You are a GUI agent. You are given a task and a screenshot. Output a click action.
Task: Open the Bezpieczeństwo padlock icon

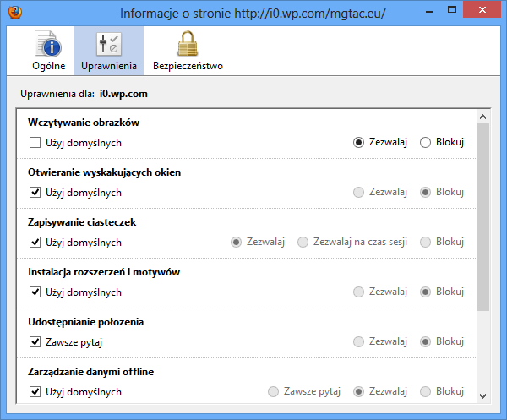point(188,45)
